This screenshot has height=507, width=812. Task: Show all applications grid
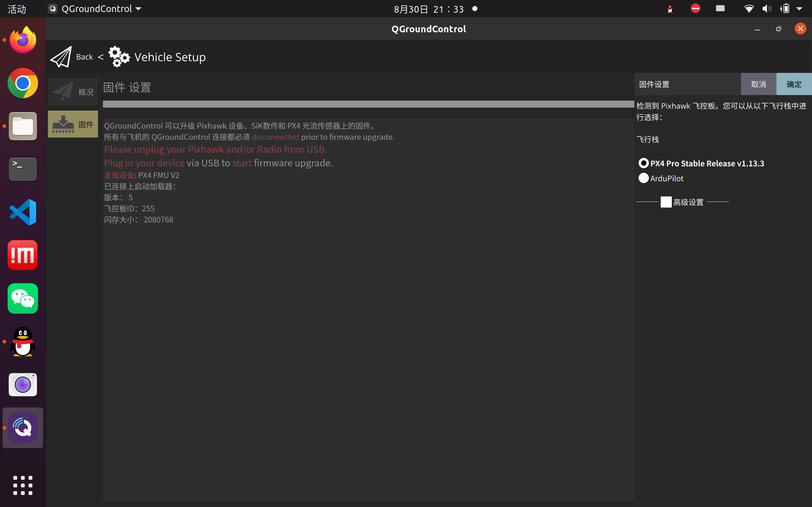coord(23,485)
